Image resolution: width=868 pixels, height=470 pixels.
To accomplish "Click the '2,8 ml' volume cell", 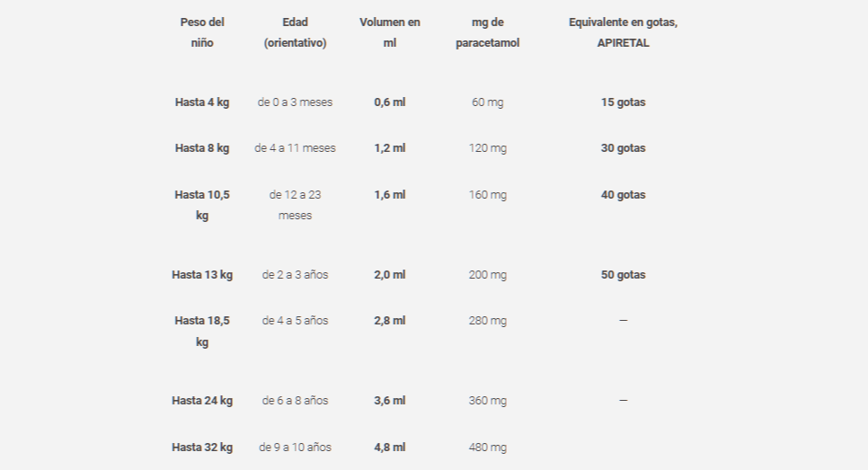I will tap(389, 321).
